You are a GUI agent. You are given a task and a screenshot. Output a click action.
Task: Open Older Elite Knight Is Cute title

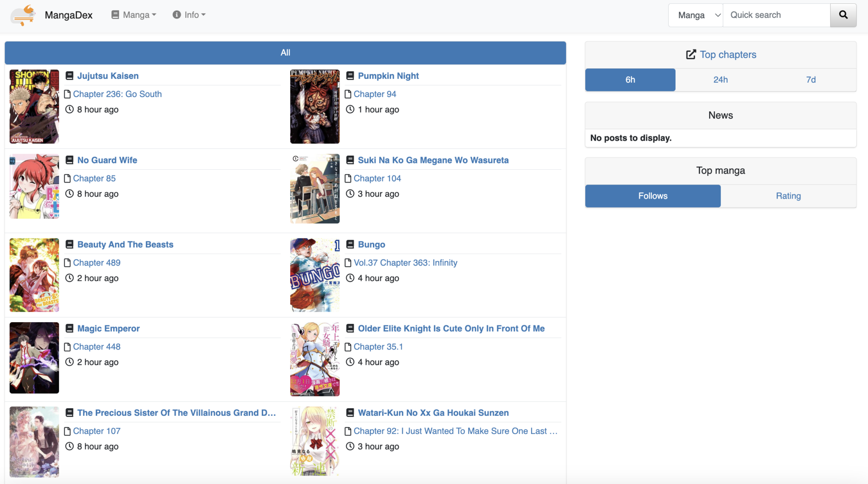(451, 328)
